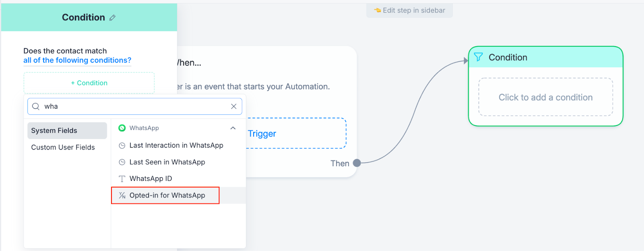Click the funnel icon on the Condition node
The height and width of the screenshot is (251, 644).
478,57
